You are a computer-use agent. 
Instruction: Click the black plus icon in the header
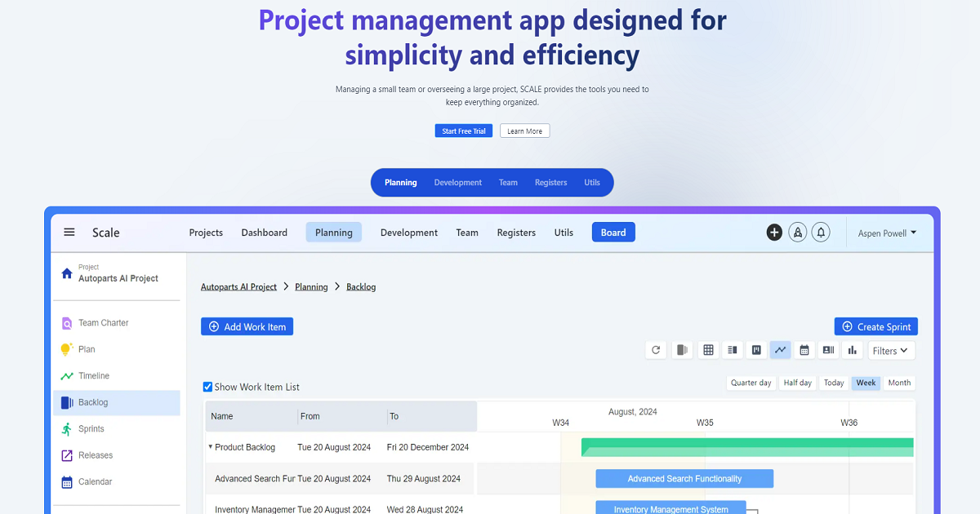774,233
